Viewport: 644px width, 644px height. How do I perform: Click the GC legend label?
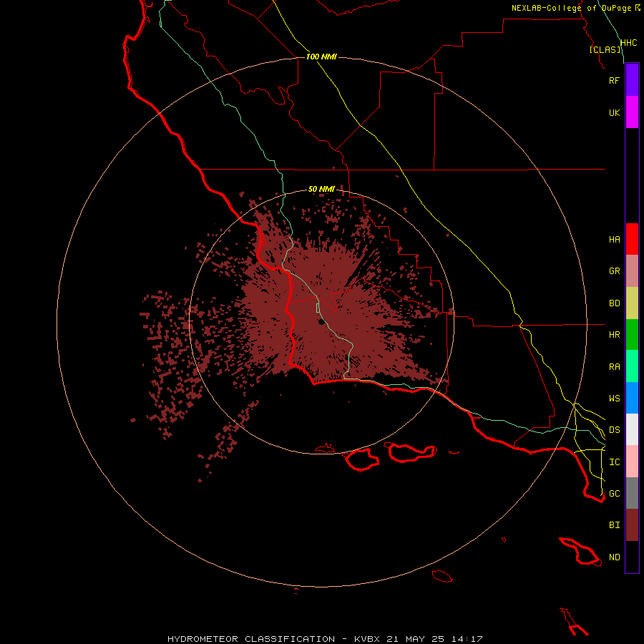click(x=614, y=493)
